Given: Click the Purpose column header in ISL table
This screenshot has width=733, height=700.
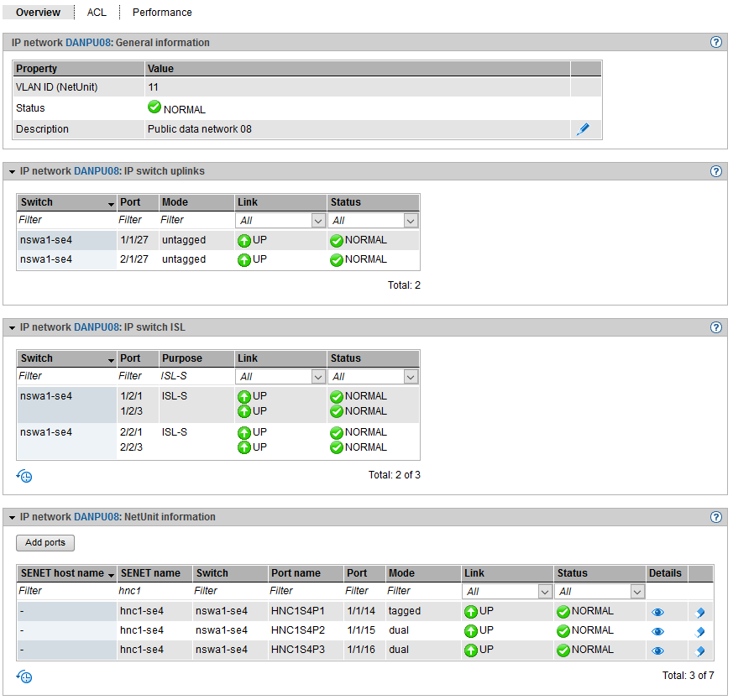Looking at the screenshot, I should click(196, 358).
